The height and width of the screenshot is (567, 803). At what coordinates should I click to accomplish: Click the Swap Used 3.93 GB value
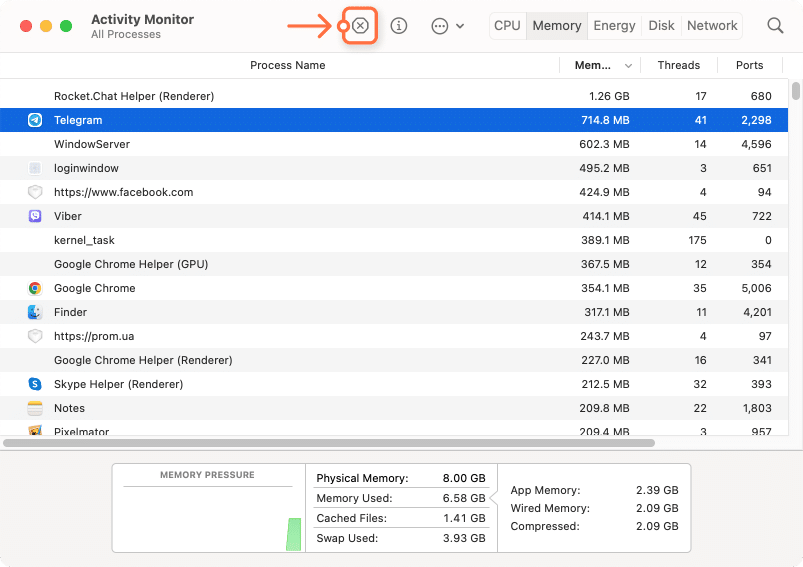coord(464,538)
